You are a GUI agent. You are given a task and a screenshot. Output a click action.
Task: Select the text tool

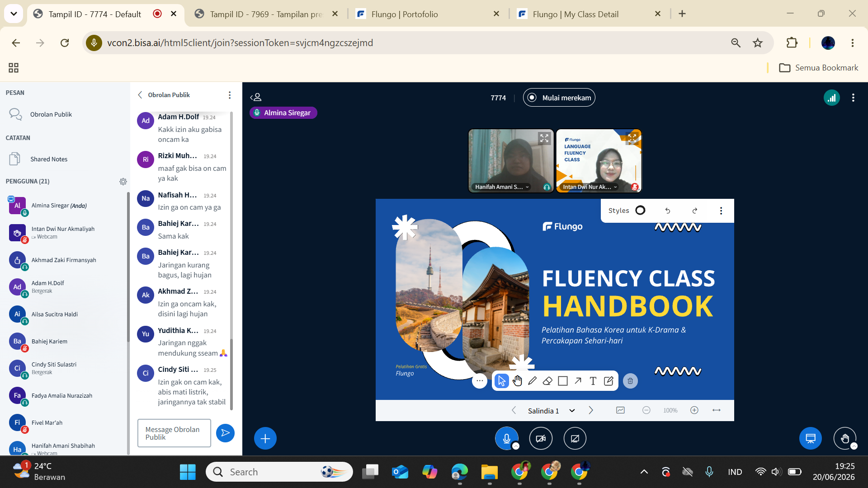tap(593, 381)
